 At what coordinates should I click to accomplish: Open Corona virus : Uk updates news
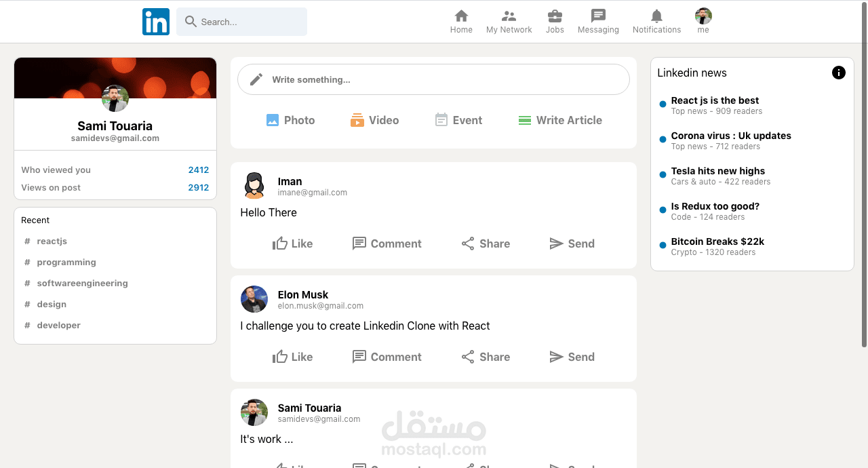coord(731,136)
